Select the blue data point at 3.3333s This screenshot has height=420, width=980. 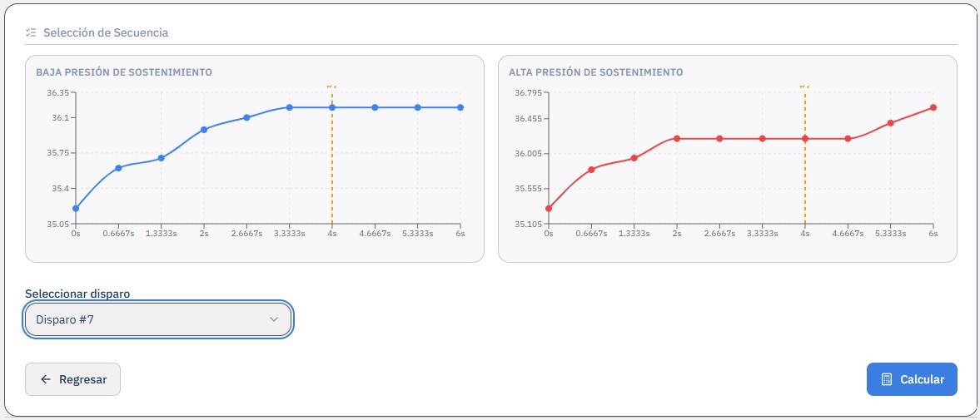(290, 107)
